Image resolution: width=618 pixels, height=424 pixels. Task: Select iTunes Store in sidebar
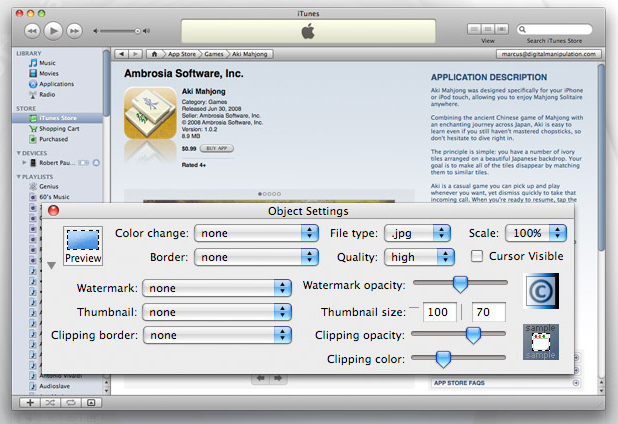tap(58, 118)
